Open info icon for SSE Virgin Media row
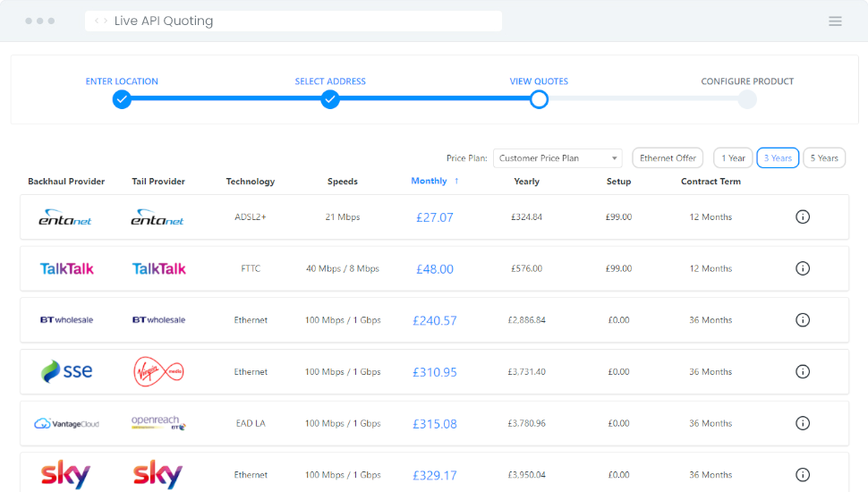Image resolution: width=868 pixels, height=492 pixels. tap(802, 371)
